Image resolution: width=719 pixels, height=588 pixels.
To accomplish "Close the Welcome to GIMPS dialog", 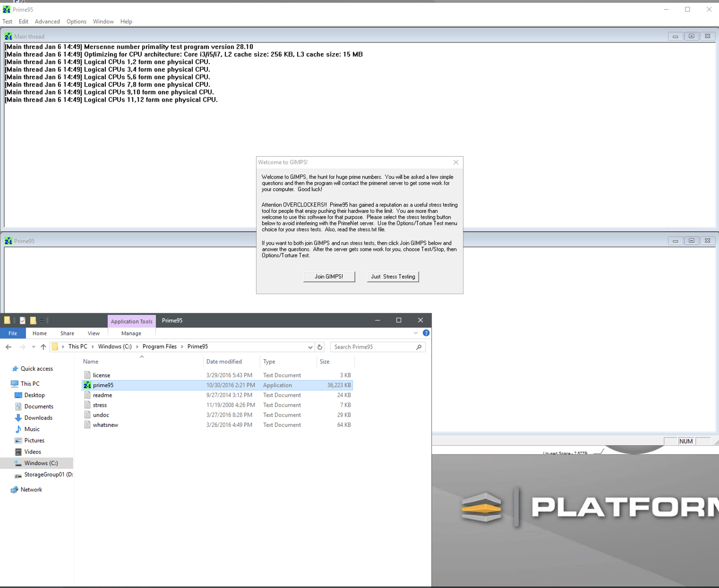I will click(456, 162).
